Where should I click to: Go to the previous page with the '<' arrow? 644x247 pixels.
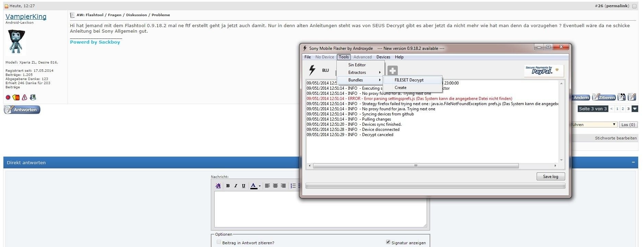[611, 109]
